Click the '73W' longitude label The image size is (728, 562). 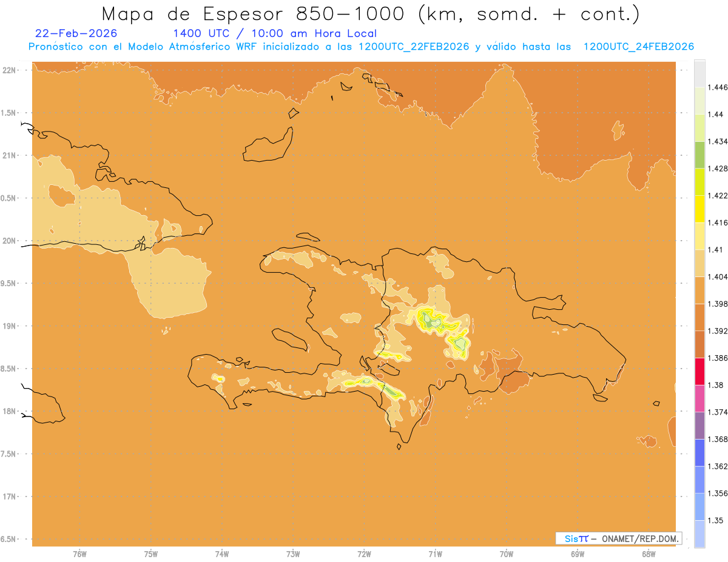pos(293,554)
